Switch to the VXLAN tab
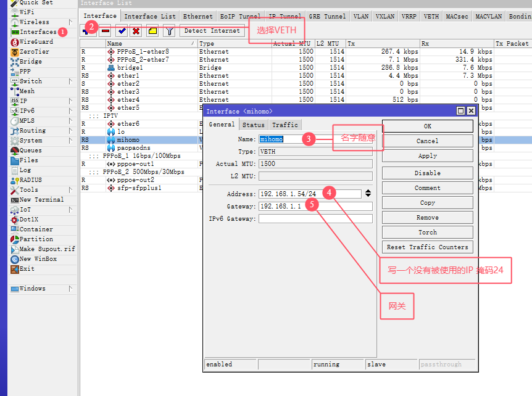 click(384, 16)
